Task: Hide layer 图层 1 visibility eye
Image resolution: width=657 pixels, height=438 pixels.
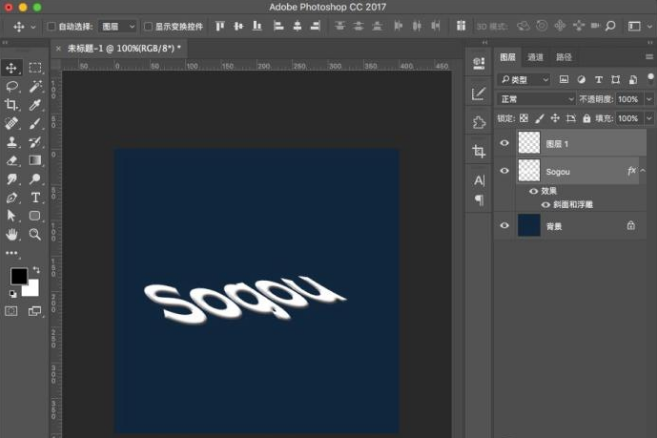Action: tap(504, 143)
